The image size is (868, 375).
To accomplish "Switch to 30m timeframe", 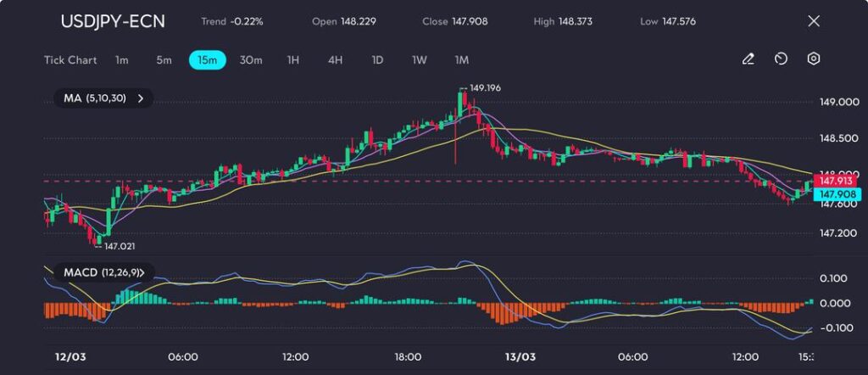I will click(251, 60).
